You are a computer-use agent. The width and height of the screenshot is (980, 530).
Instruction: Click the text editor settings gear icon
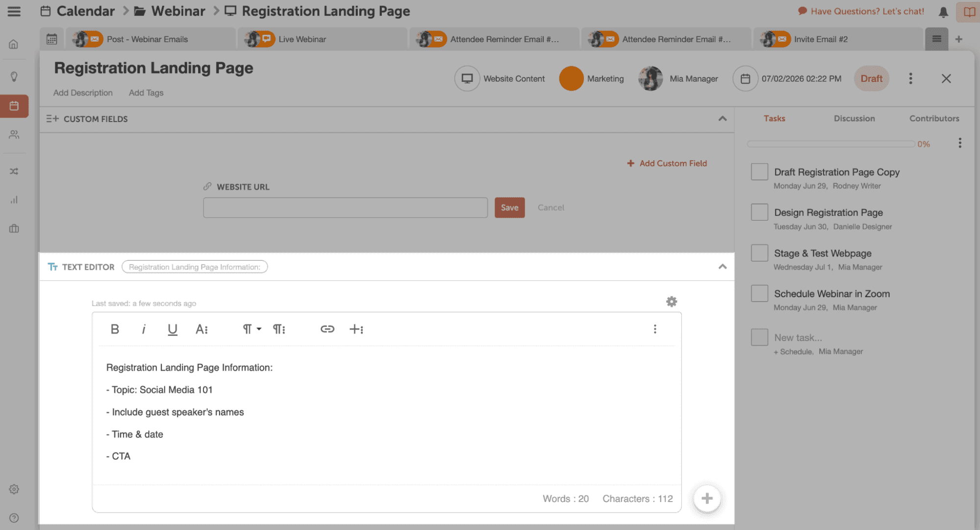coord(671,302)
